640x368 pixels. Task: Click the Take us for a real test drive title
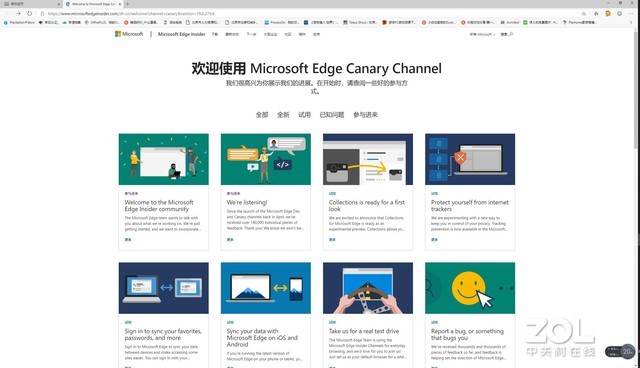[x=364, y=331]
